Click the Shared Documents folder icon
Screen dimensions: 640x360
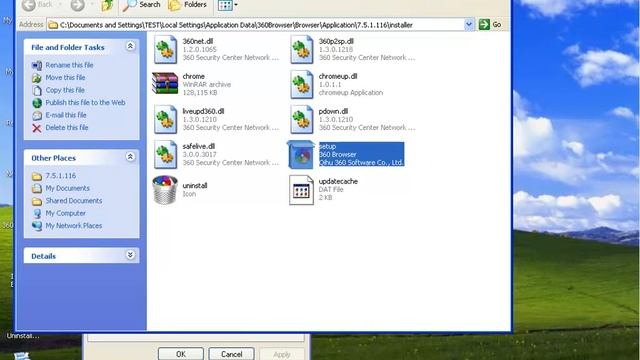click(x=37, y=201)
